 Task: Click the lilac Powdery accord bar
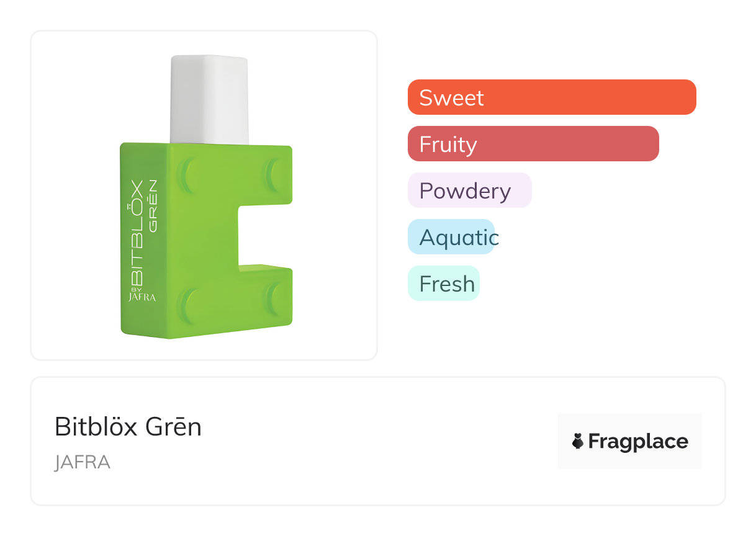469,190
